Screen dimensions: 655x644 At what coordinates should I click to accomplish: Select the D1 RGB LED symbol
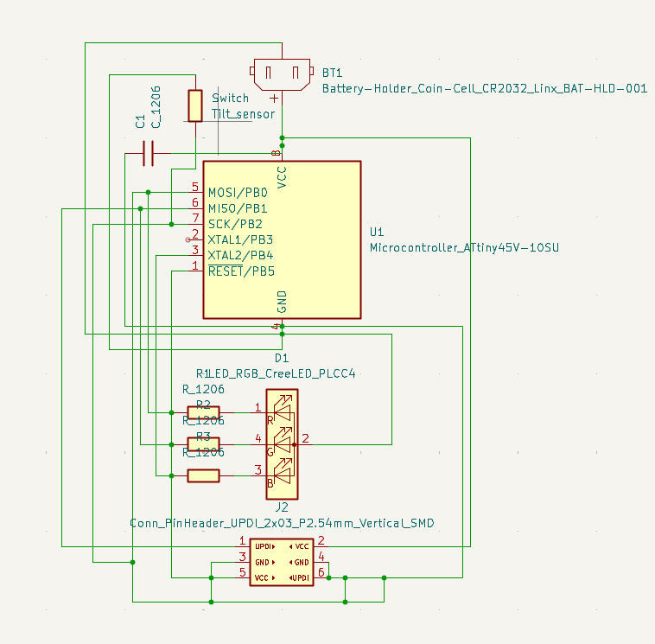pyautogui.click(x=282, y=444)
